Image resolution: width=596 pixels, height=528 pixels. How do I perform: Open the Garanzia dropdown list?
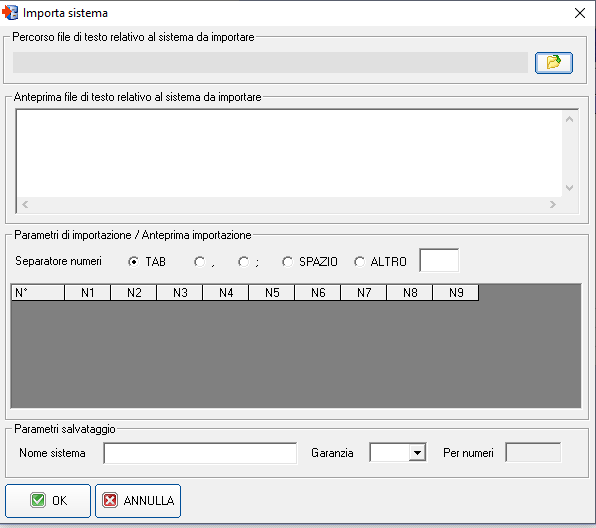click(x=417, y=453)
